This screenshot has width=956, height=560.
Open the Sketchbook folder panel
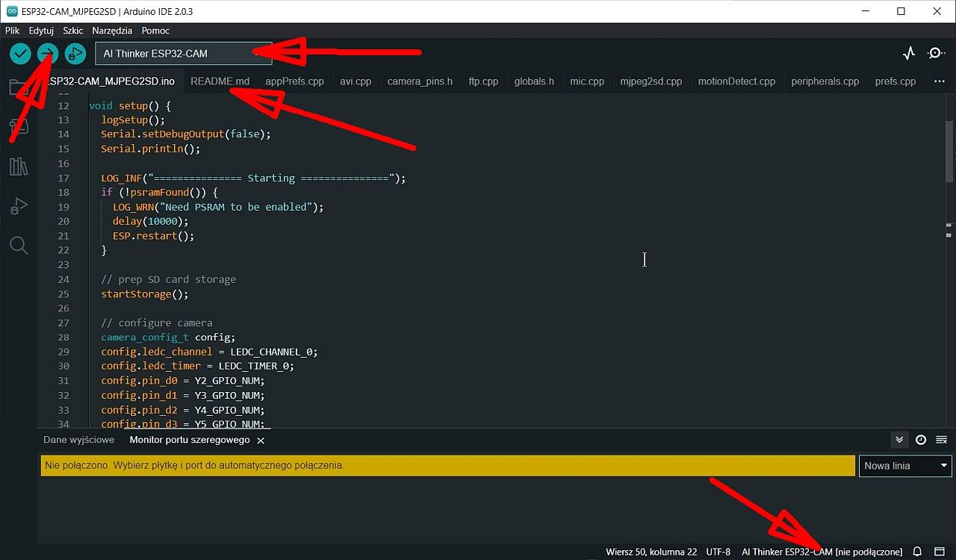(x=19, y=86)
